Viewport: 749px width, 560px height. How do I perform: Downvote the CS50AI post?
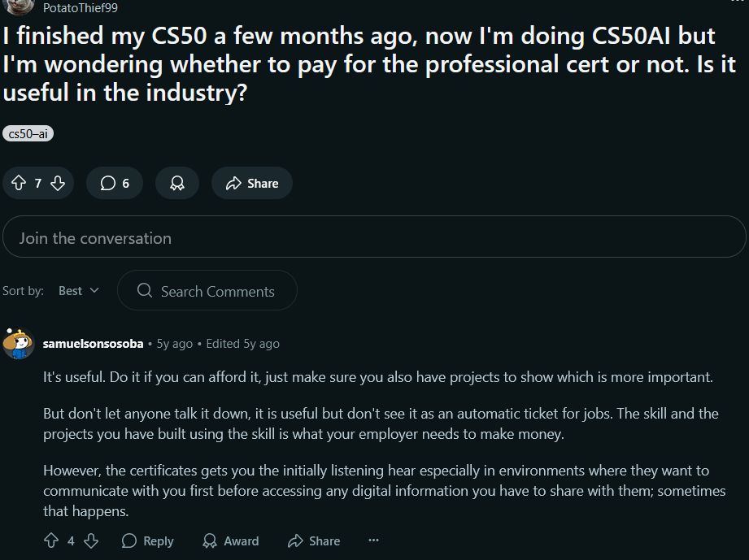[x=58, y=183]
